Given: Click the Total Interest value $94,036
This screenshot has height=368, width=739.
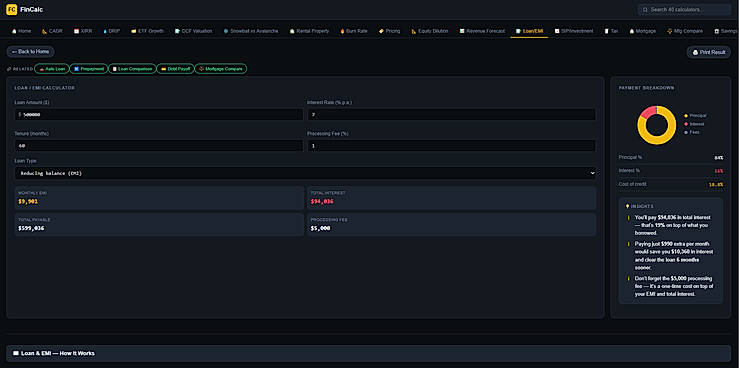Looking at the screenshot, I should [x=322, y=202].
